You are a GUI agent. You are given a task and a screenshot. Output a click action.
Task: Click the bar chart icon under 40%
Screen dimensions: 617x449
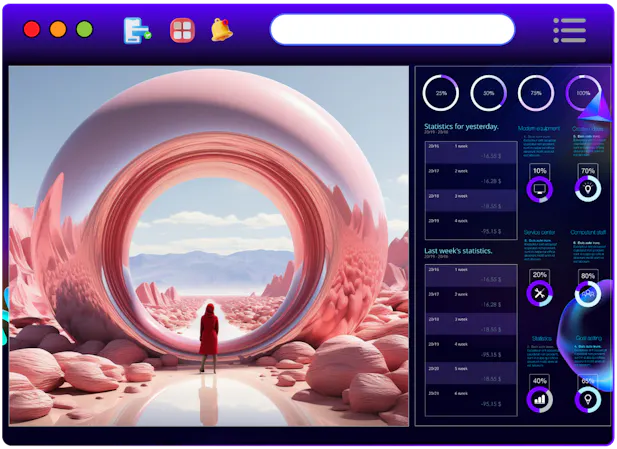click(539, 400)
